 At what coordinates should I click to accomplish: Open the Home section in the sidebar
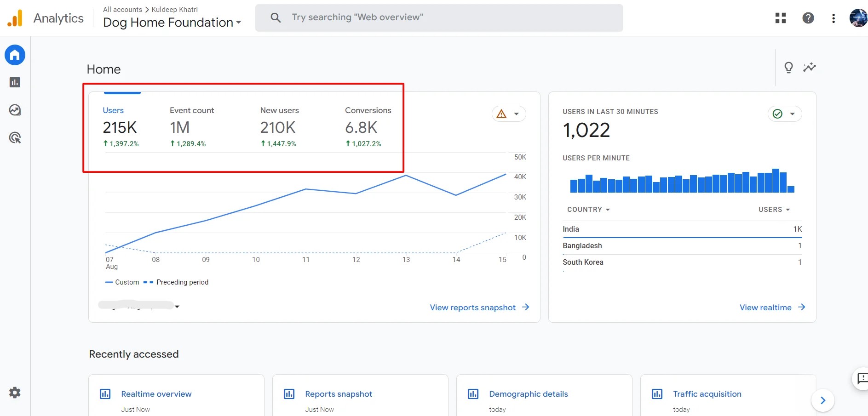tap(15, 55)
